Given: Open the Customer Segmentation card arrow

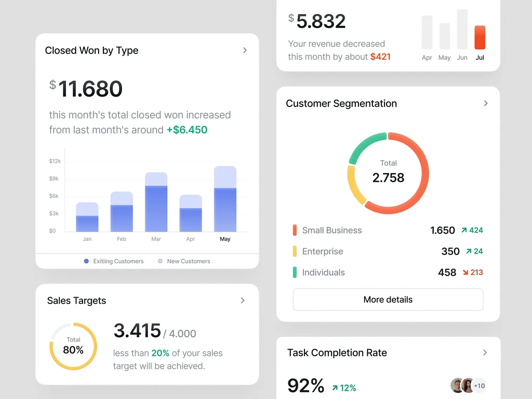Looking at the screenshot, I should tap(486, 103).
